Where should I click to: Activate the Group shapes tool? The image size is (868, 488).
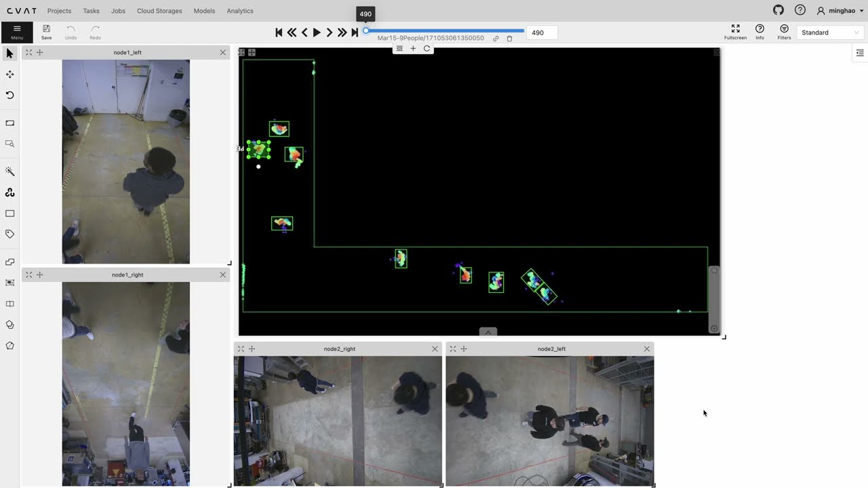click(x=9, y=283)
